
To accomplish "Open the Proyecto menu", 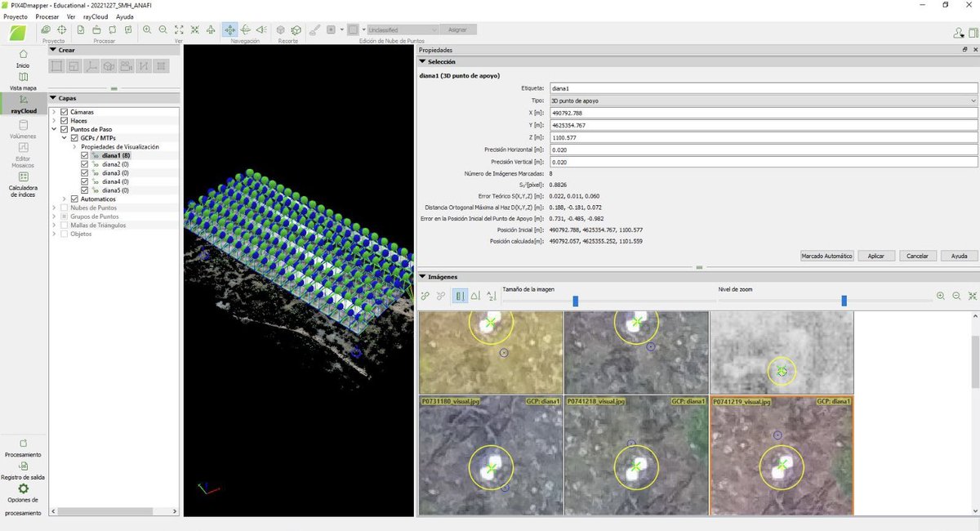I will tap(16, 16).
